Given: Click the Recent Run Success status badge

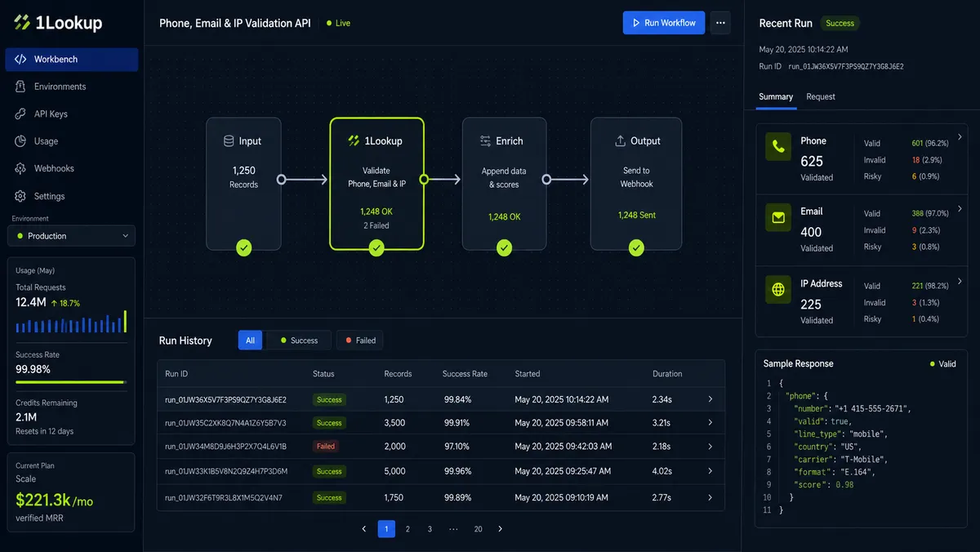Looking at the screenshot, I should [840, 24].
